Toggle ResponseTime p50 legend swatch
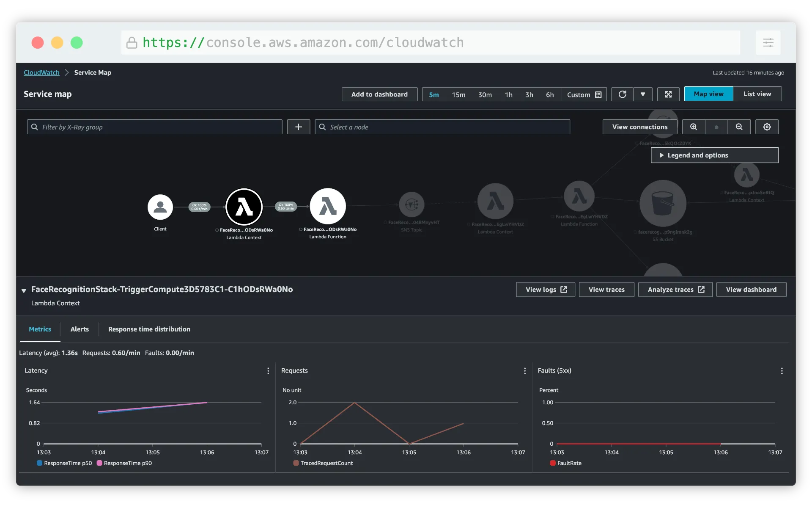 point(39,463)
